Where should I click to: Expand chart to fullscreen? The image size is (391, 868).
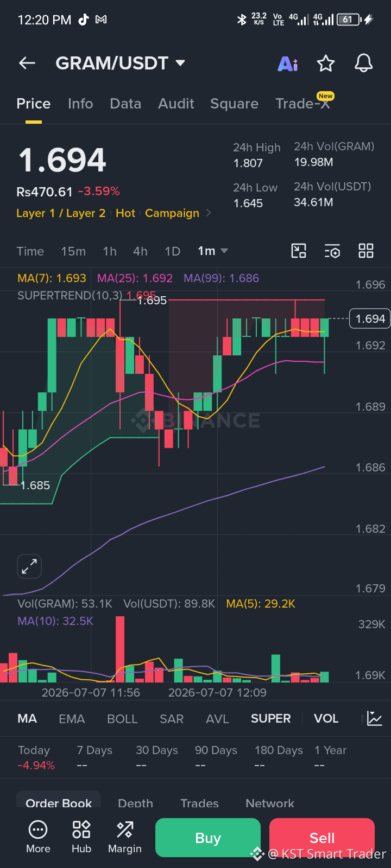(29, 567)
